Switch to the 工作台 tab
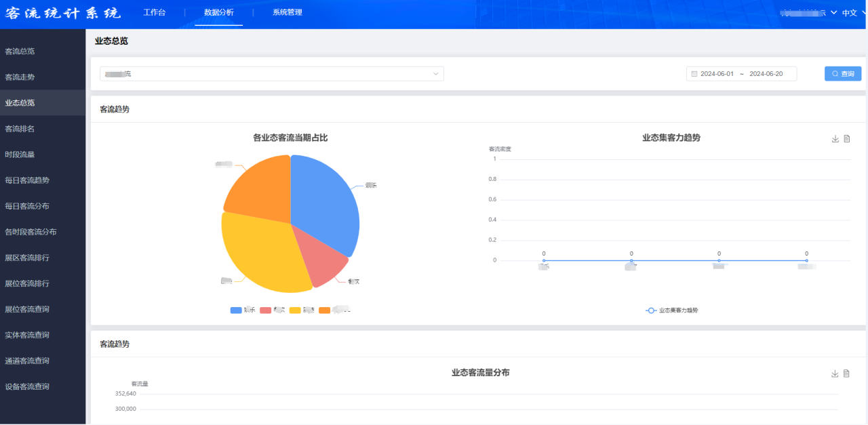The image size is (868, 425). [155, 12]
